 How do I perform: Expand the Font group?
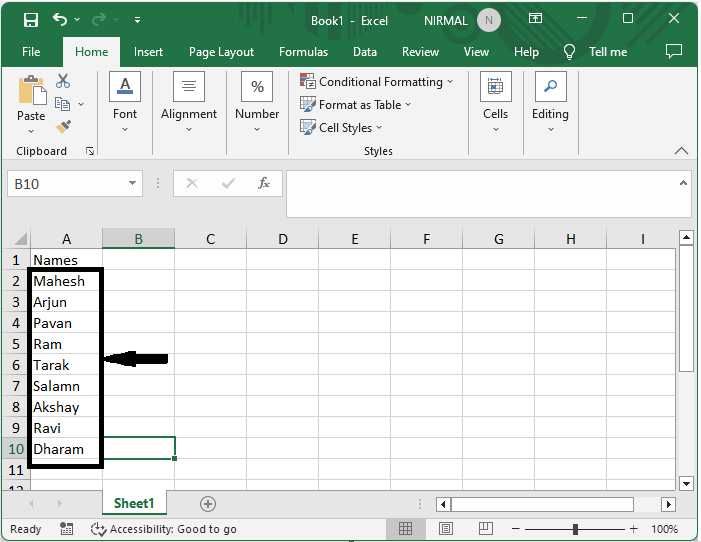125,103
